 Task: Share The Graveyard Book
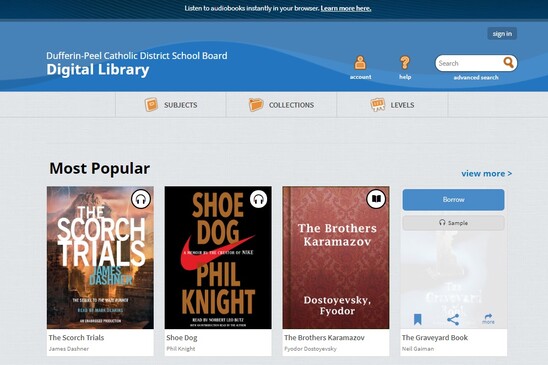point(453,319)
